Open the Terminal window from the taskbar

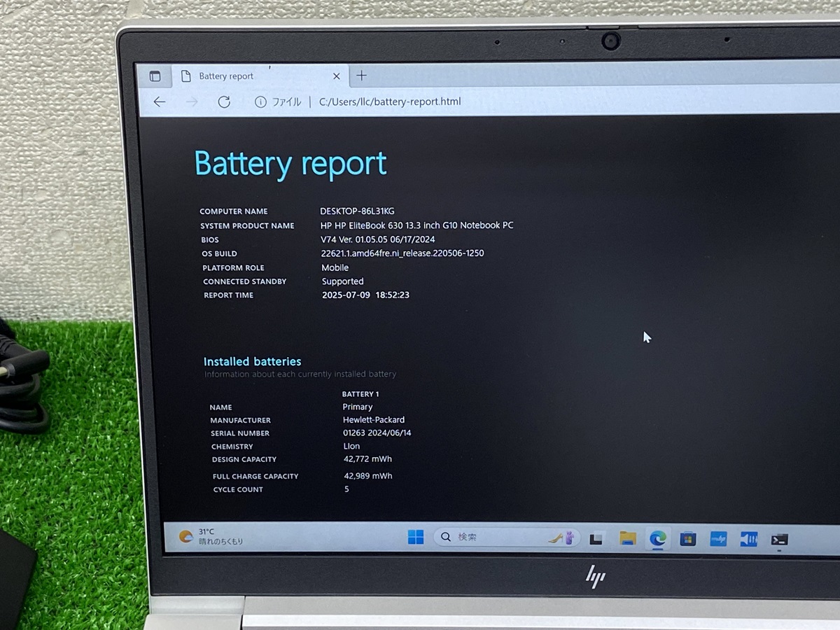pyautogui.click(x=779, y=540)
